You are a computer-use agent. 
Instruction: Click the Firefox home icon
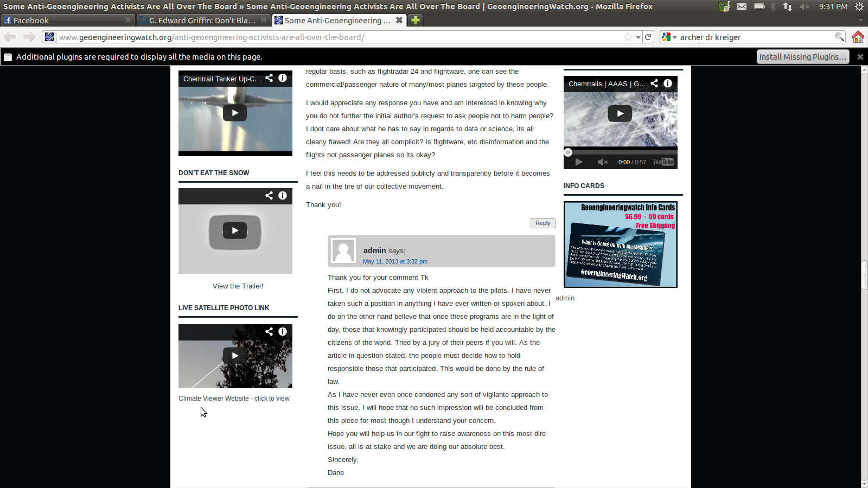coord(858,37)
